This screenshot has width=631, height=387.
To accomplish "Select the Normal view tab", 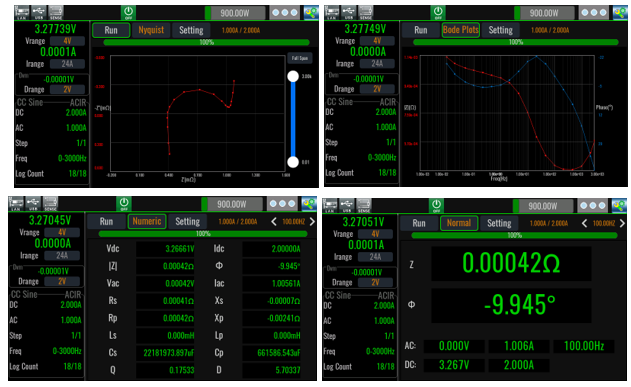I will pos(459,223).
